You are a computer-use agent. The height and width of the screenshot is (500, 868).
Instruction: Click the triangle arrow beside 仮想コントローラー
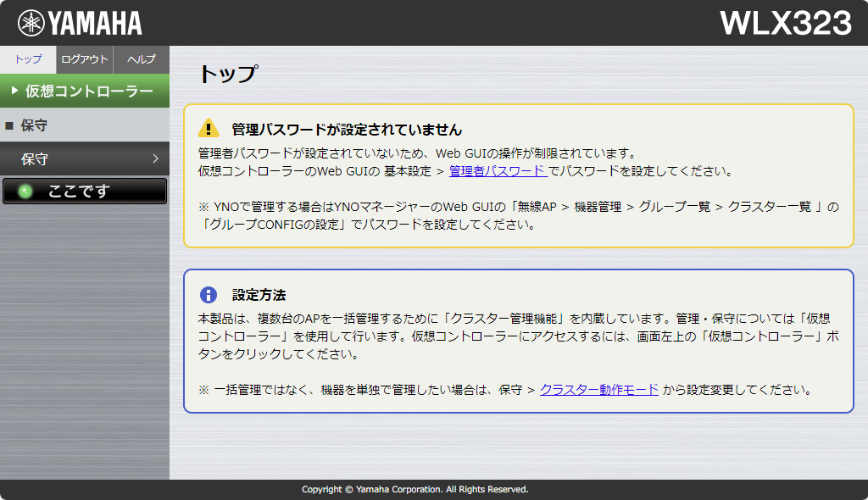coord(14,91)
